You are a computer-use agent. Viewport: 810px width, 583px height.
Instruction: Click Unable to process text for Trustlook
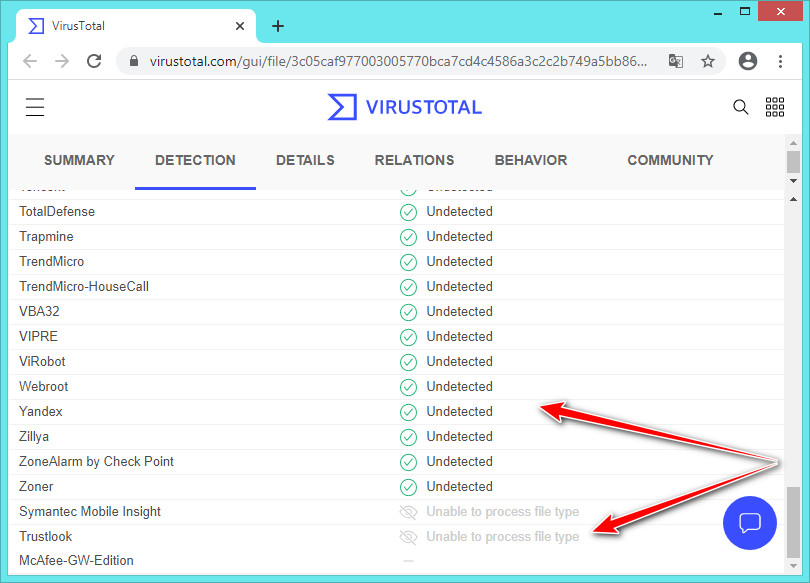point(503,537)
